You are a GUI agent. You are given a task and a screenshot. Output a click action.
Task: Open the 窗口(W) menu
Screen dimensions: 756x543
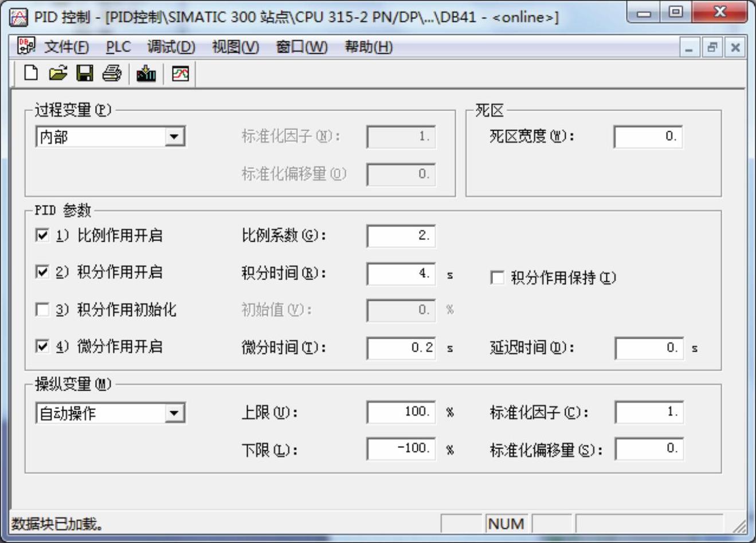[x=301, y=47]
